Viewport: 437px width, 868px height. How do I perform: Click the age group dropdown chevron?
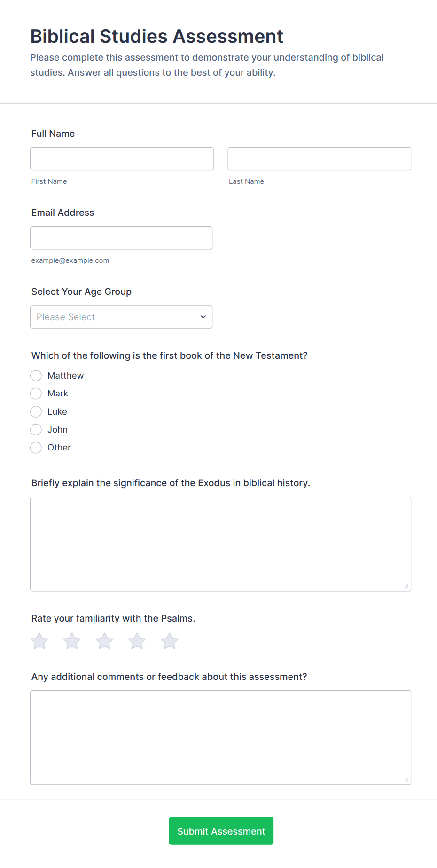tap(203, 317)
